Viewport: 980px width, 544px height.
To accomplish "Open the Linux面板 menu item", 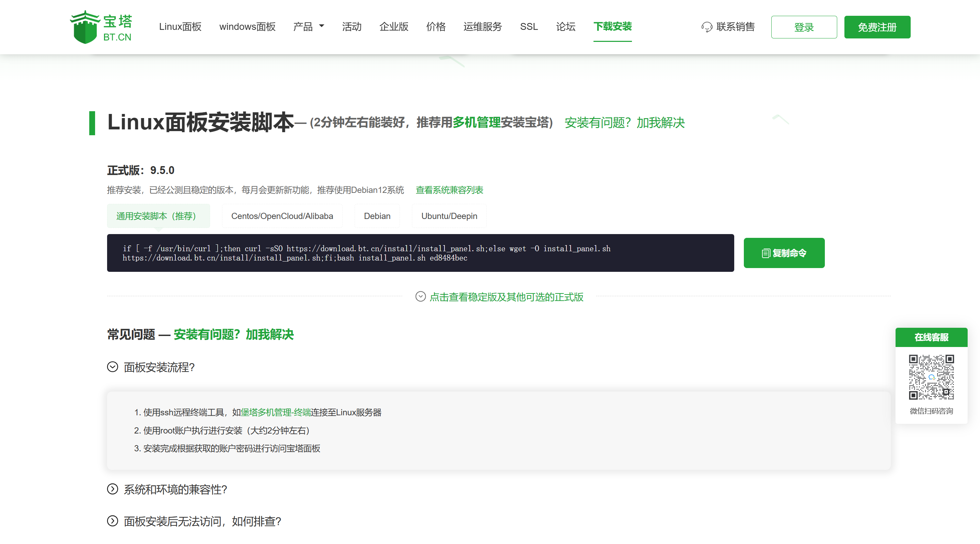I will pyautogui.click(x=180, y=27).
